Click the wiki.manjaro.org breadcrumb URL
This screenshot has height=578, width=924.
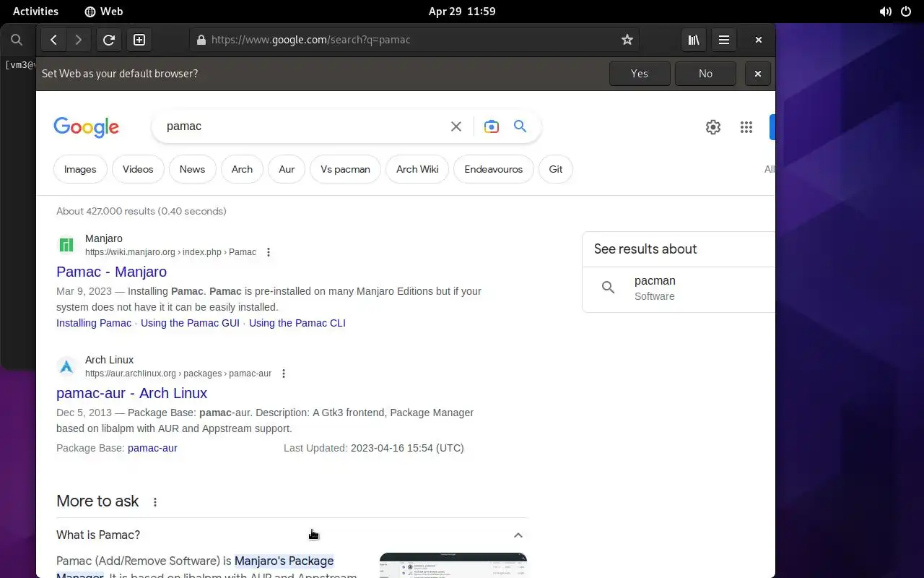pyautogui.click(x=170, y=252)
